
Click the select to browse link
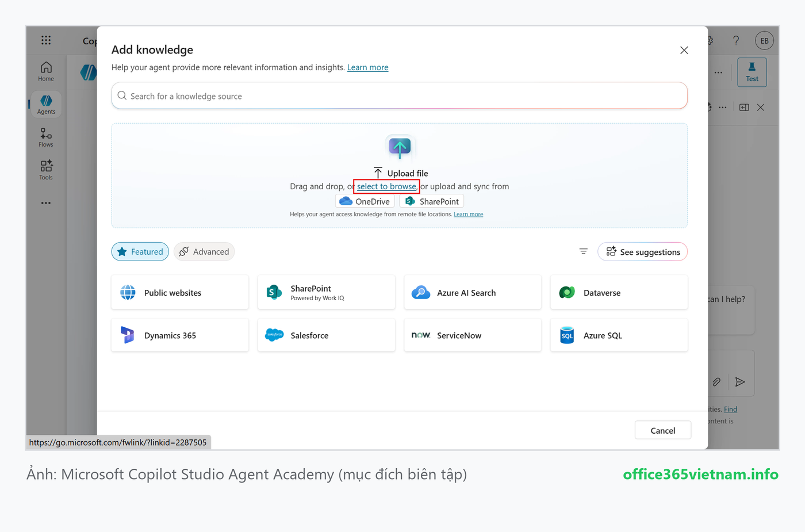386,186
